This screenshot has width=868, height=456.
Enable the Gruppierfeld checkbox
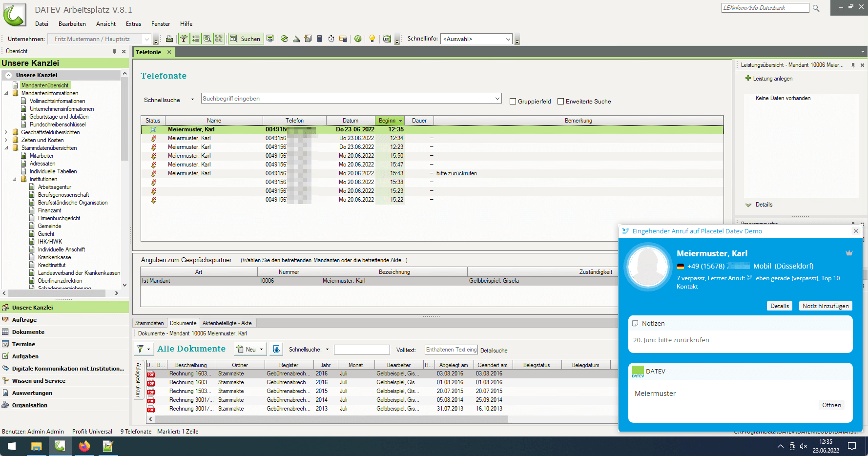(x=513, y=102)
